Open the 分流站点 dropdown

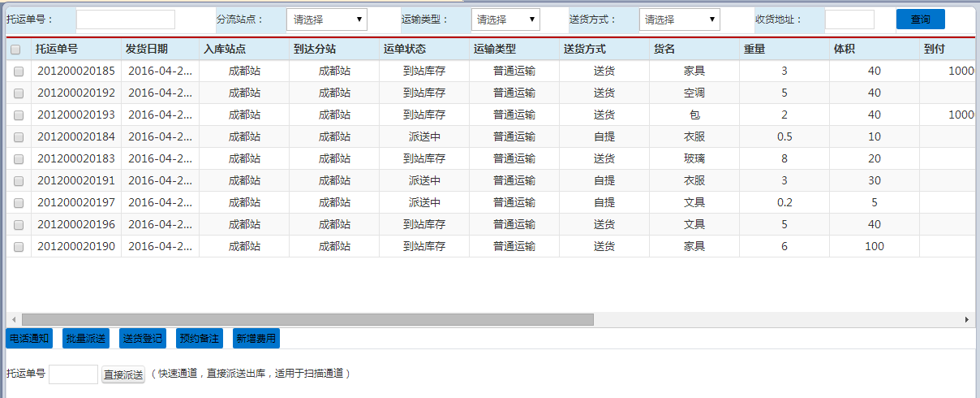327,19
